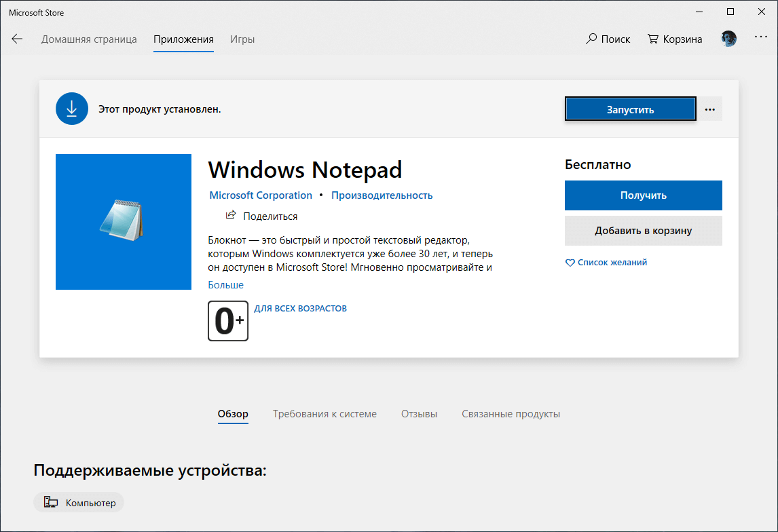This screenshot has width=778, height=532.
Task: Select the Поиск search icon
Action: 590,39
